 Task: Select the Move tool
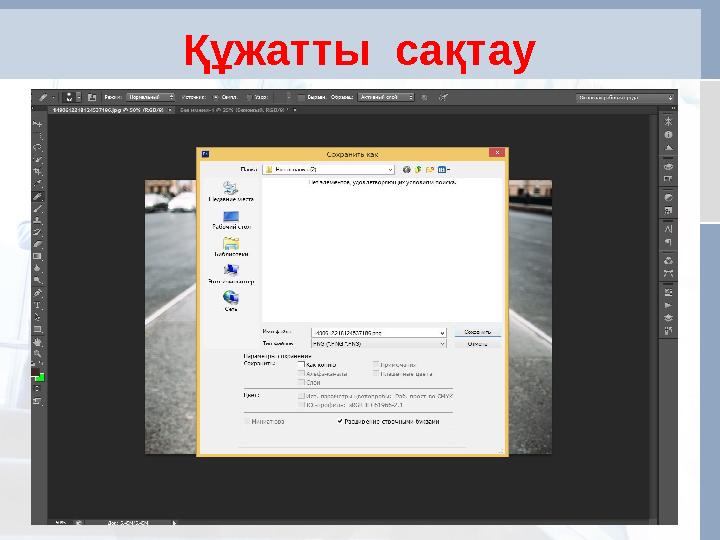click(x=38, y=124)
